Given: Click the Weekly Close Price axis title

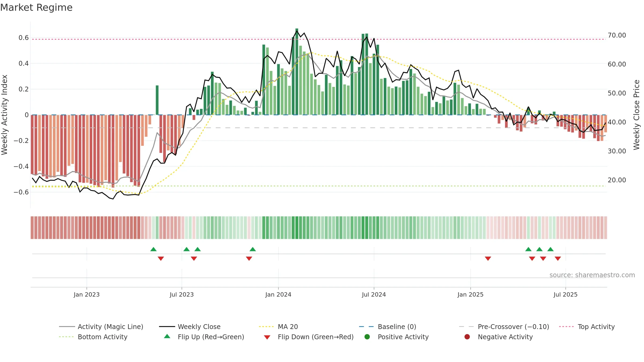Looking at the screenshot, I should tap(636, 115).
